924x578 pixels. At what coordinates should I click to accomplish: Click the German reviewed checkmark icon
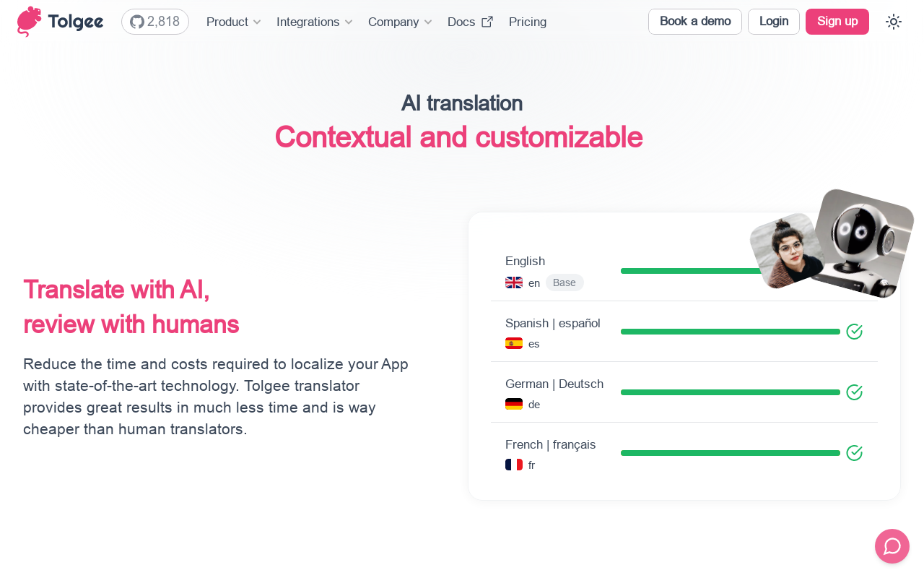pyautogui.click(x=855, y=392)
